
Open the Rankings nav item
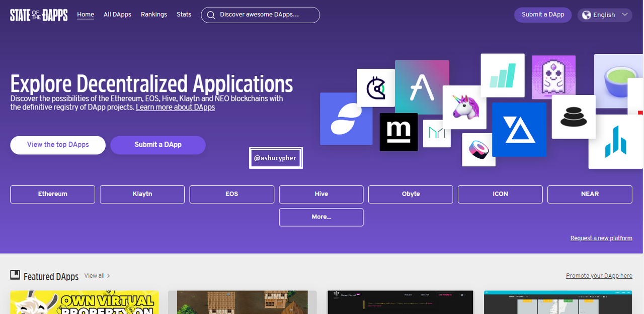pyautogui.click(x=154, y=15)
